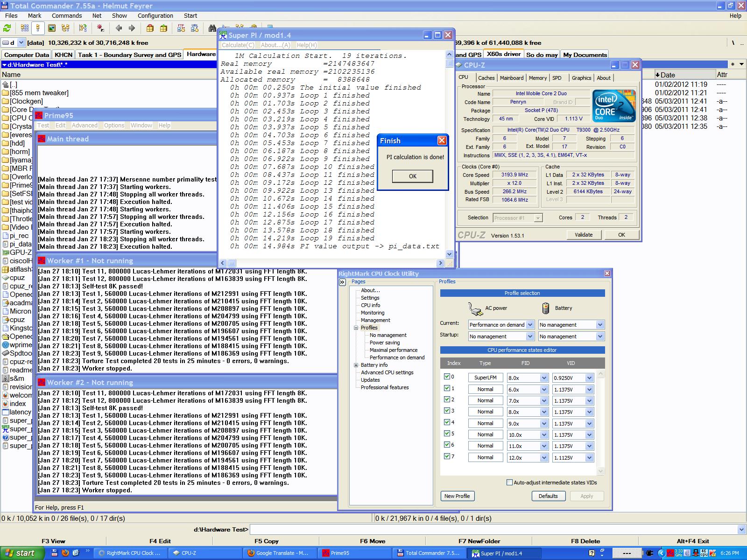747x560 pixels.
Task: Uncheck performance state index 0 checkbox
Action: [447, 376]
